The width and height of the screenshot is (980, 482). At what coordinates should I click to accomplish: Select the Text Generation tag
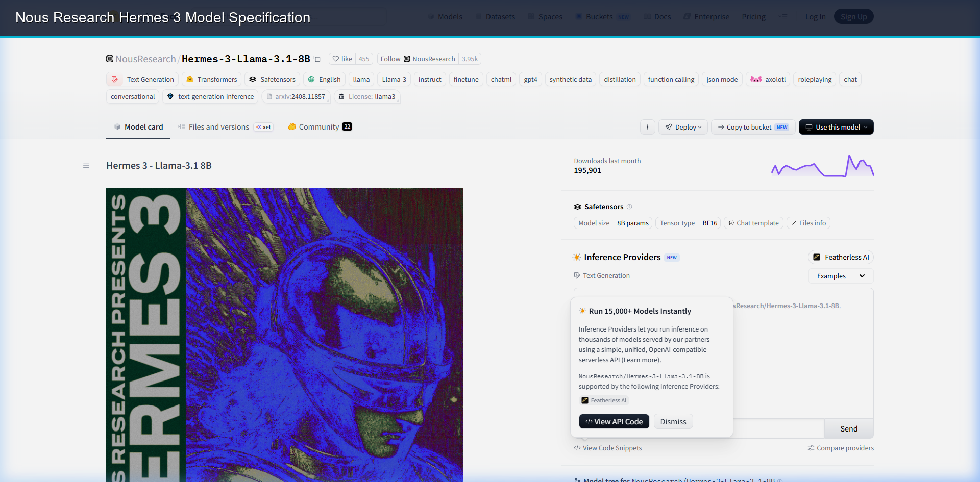(142, 79)
